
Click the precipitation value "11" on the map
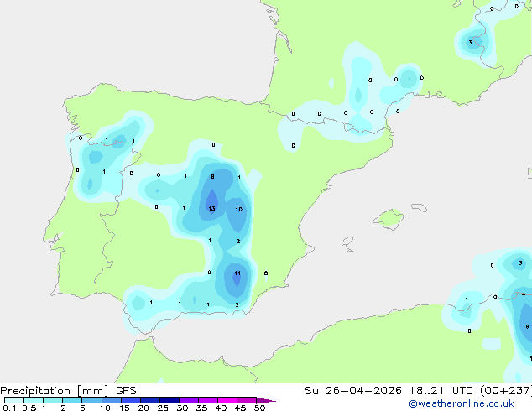tap(237, 273)
